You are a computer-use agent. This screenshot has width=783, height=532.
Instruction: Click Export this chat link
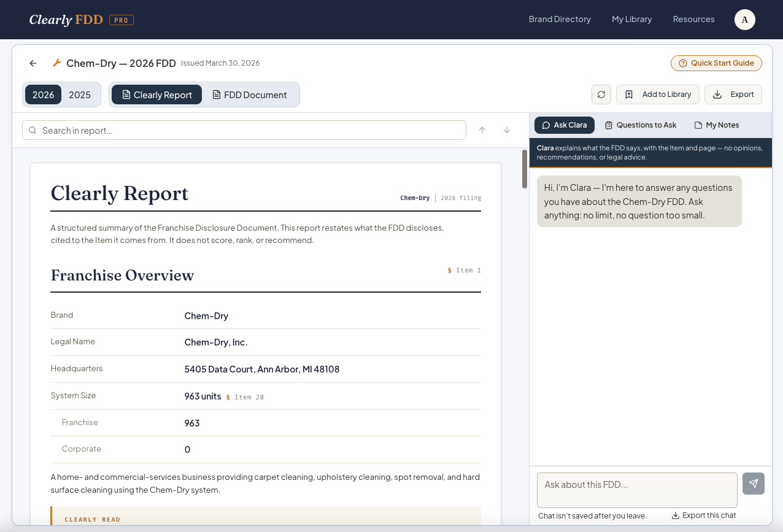(704, 515)
